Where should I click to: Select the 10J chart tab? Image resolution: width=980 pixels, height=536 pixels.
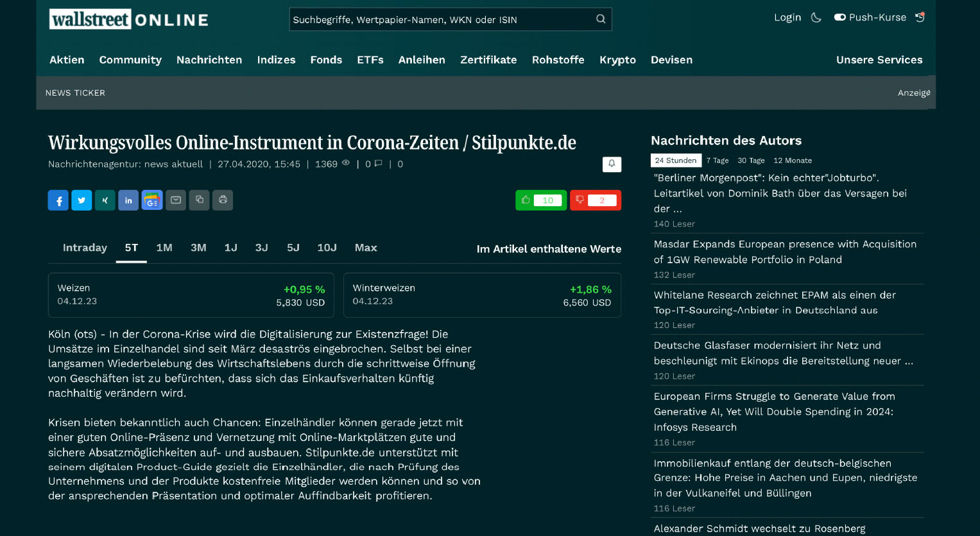pyautogui.click(x=327, y=248)
